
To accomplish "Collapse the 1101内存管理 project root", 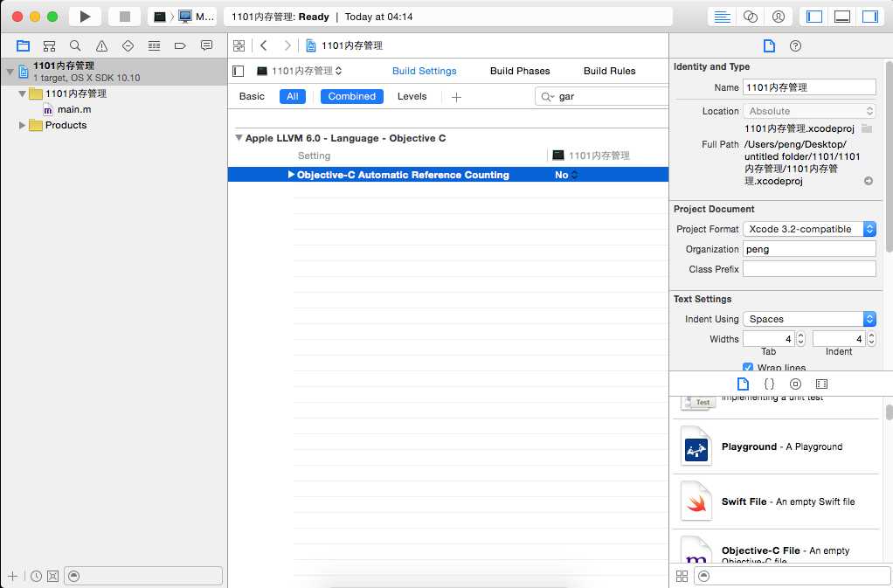I will pos(10,72).
